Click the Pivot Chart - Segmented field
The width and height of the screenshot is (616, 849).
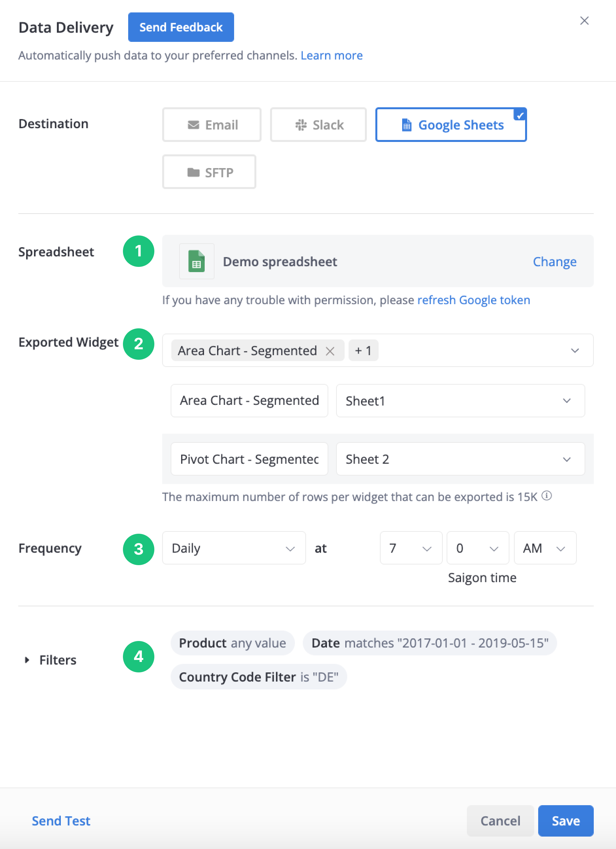249,459
